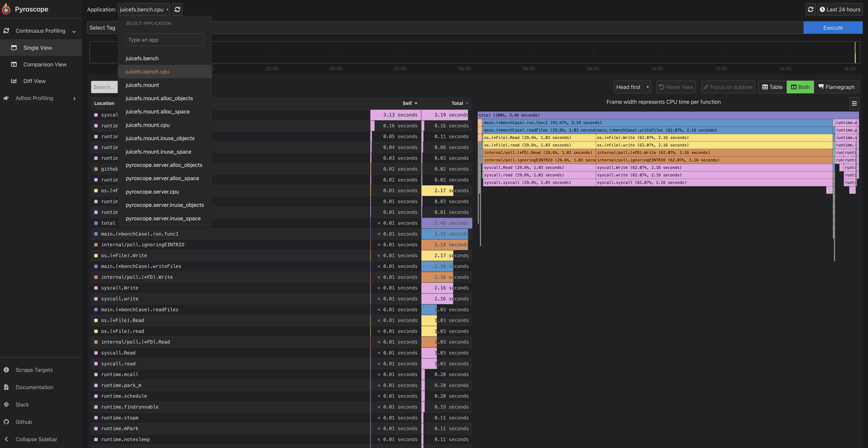Open Documentation from the sidebar
Screen dimensions: 868x448
click(x=34, y=387)
